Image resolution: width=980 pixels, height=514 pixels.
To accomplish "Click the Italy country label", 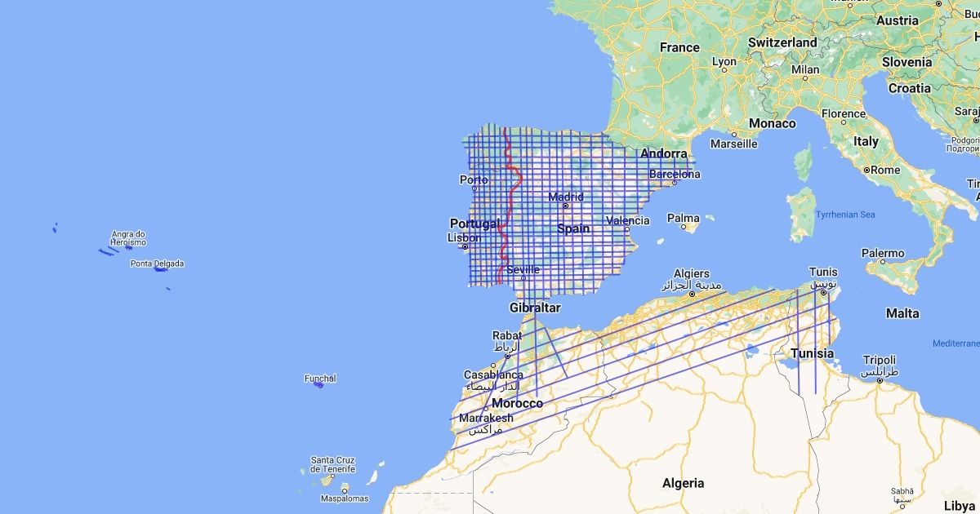I will (x=866, y=141).
